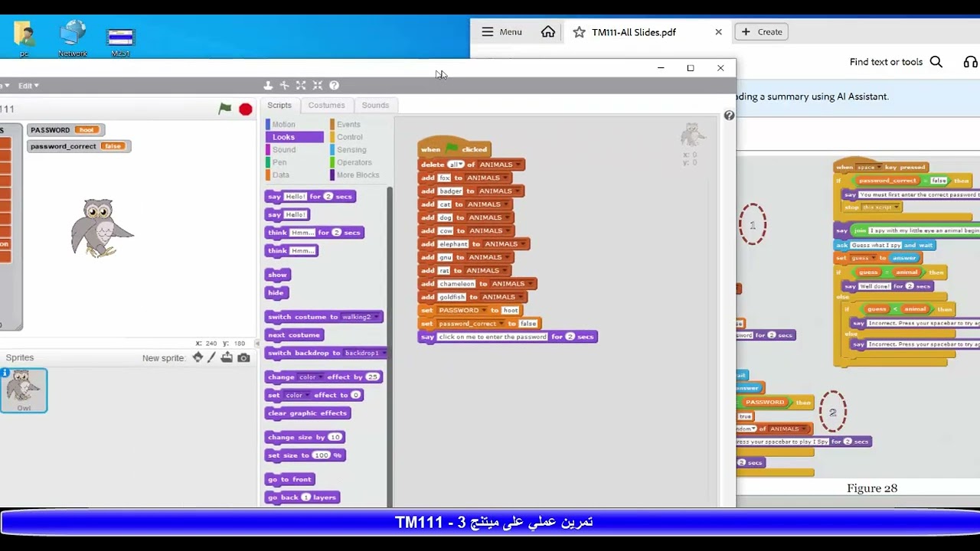The width and height of the screenshot is (980, 551).
Task: Switch to the Costumes tab
Action: point(327,105)
